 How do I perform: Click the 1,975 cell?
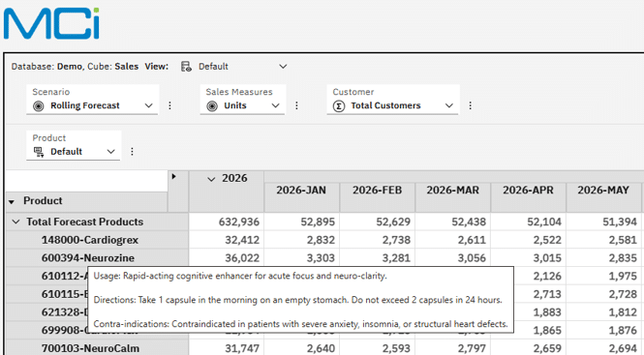[x=604, y=276]
